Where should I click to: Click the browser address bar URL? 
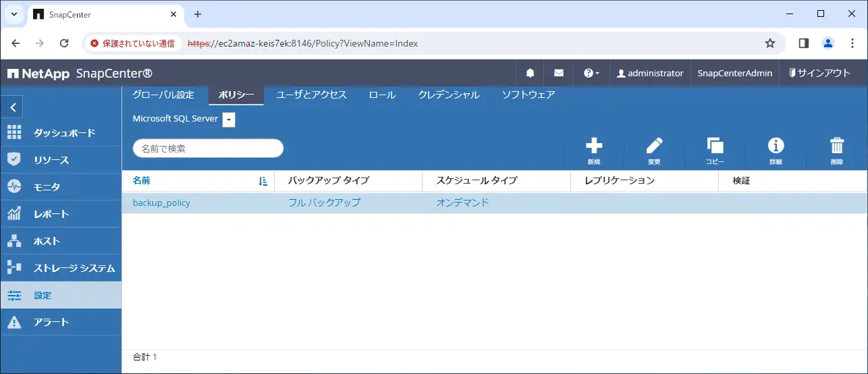point(302,43)
